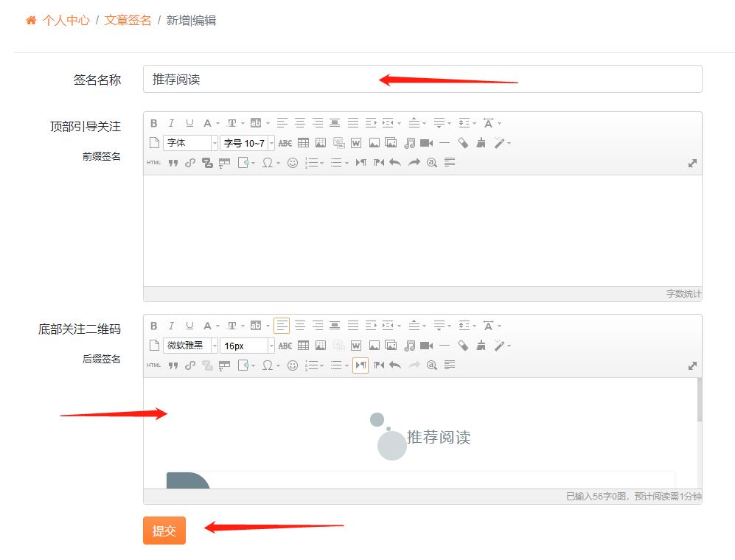
Task: Insert a table in the bottom editor
Action: coord(303,346)
